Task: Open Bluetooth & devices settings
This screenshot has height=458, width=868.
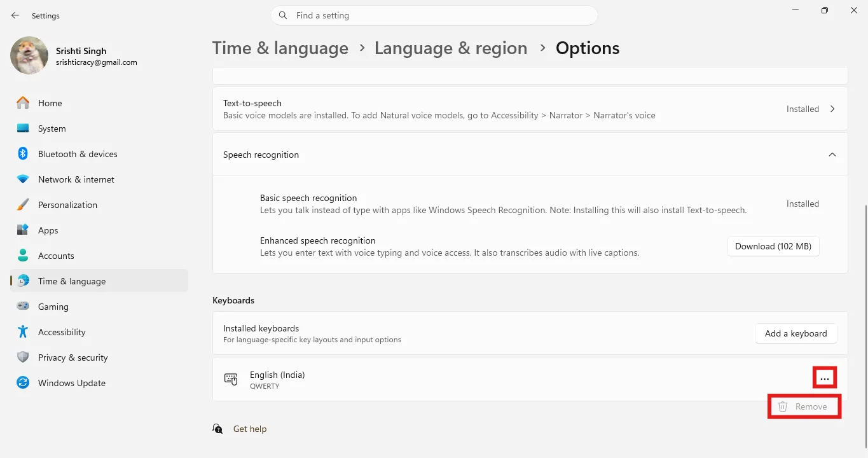Action: (x=99, y=154)
